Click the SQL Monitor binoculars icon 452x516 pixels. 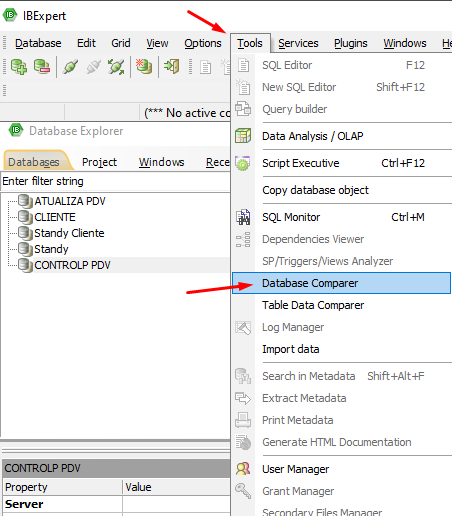[243, 217]
